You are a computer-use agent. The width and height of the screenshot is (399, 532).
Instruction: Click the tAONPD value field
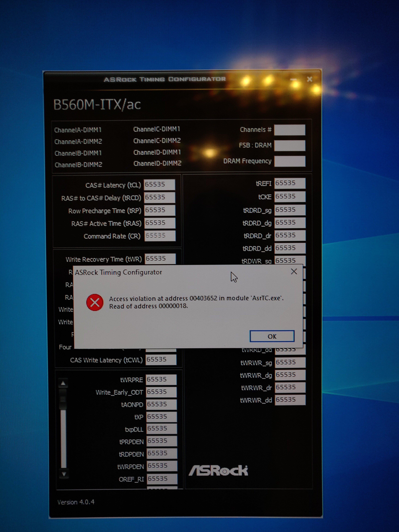click(161, 404)
